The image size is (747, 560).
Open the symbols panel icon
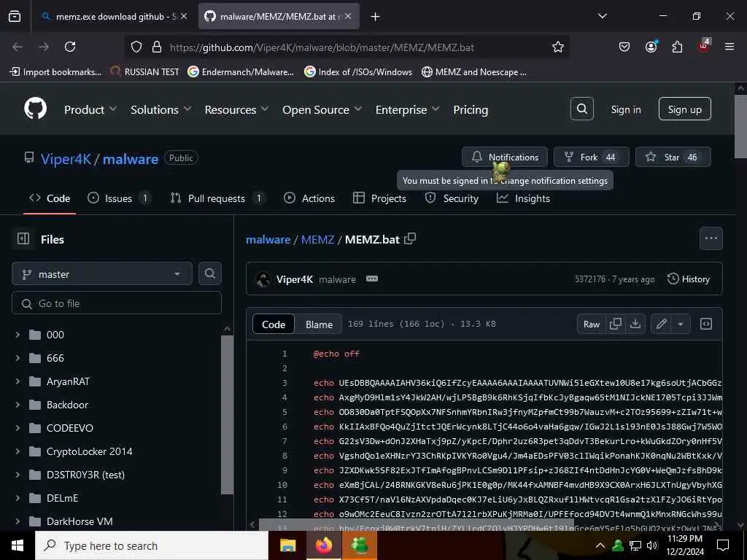706,324
